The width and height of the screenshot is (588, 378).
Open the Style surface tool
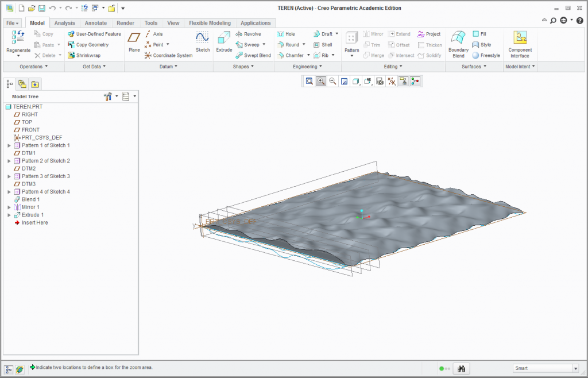(482, 45)
